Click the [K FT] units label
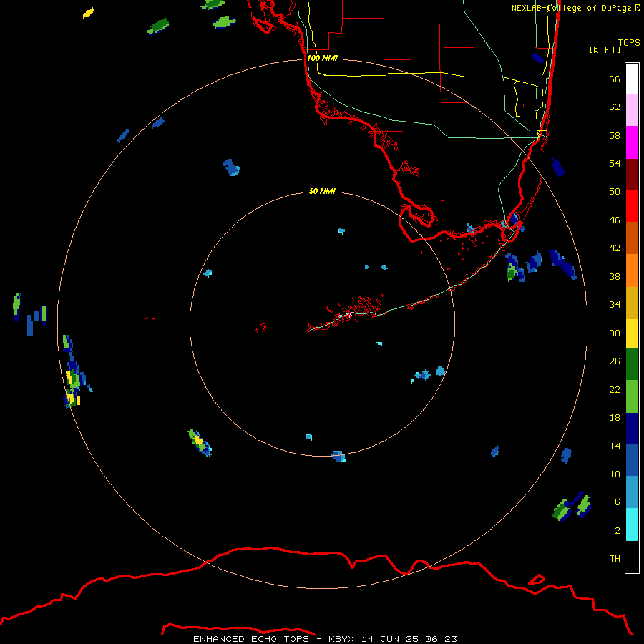Image resolution: width=644 pixels, height=644 pixels. pyautogui.click(x=605, y=49)
